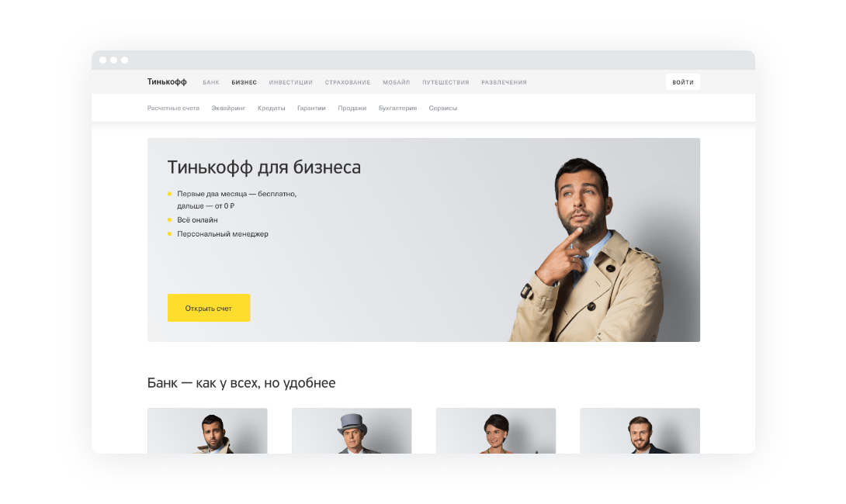Screen dimensions: 846x504
Task: Go to Эквайринг page
Action: pos(228,109)
